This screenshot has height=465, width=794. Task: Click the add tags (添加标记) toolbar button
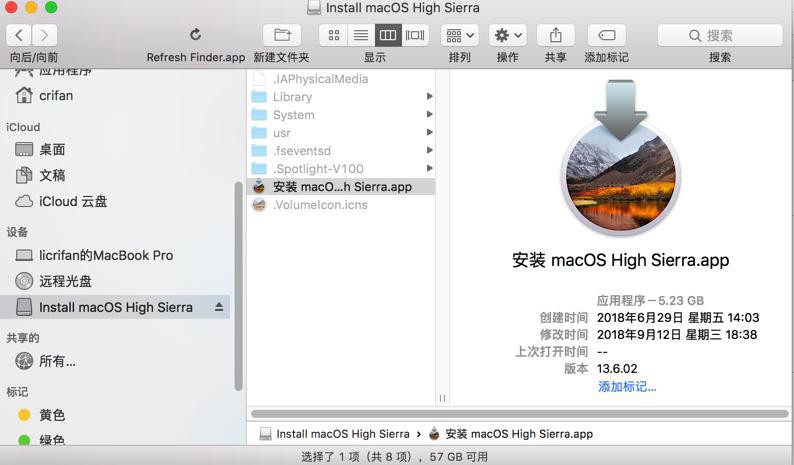pyautogui.click(x=607, y=35)
